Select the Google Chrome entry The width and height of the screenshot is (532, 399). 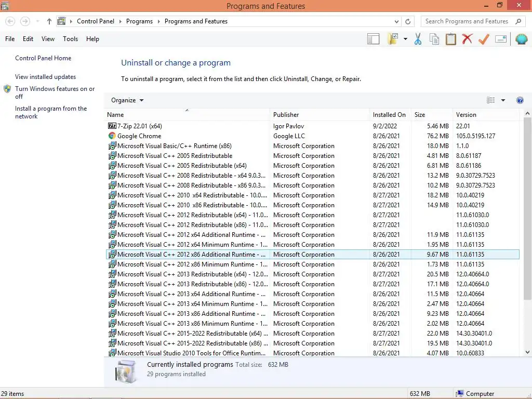[312, 136]
